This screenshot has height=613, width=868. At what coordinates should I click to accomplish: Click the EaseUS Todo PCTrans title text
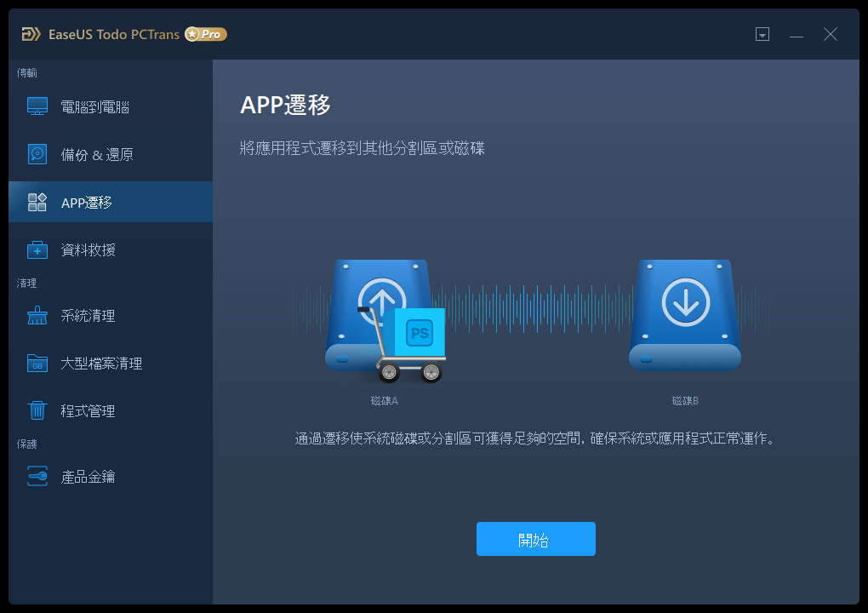(x=114, y=34)
